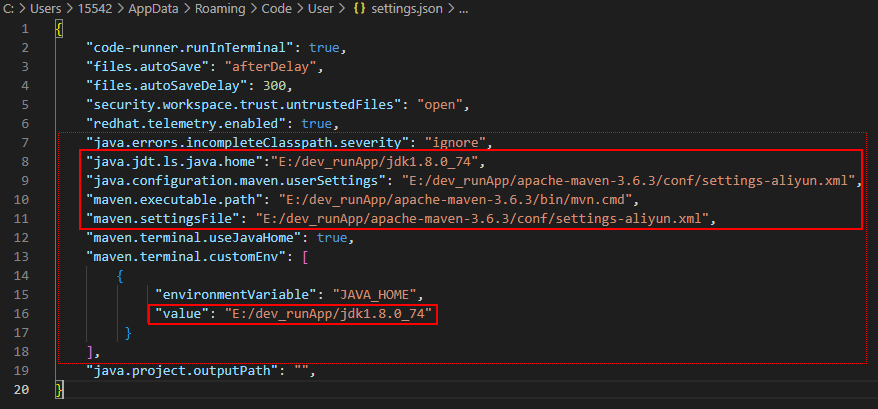Click line number 20 in the gutter

coord(22,389)
